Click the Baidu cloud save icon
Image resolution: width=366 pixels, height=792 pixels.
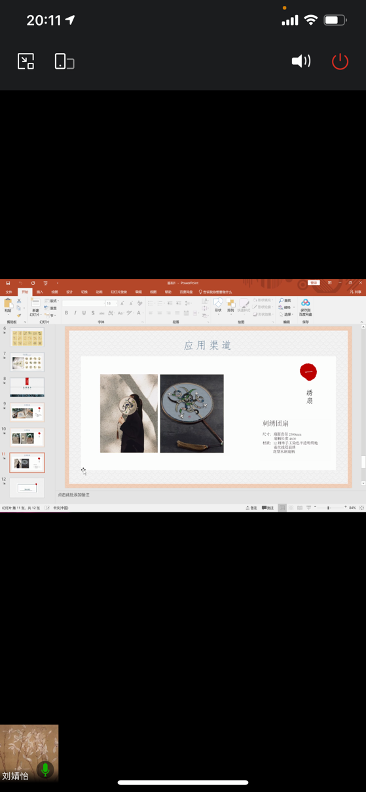(x=305, y=306)
